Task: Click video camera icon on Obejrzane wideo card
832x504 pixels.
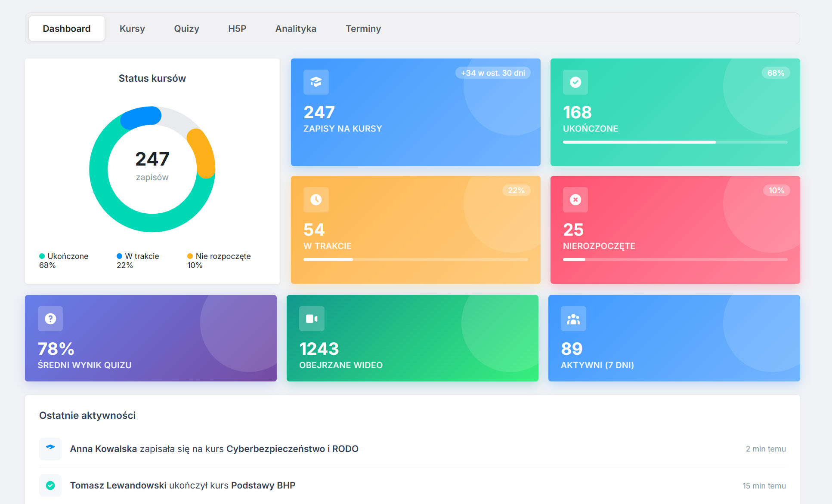Action: pyautogui.click(x=312, y=319)
